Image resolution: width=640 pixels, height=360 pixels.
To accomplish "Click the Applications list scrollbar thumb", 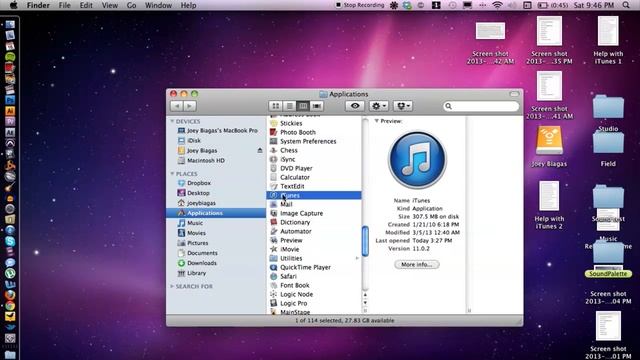I will point(365,241).
